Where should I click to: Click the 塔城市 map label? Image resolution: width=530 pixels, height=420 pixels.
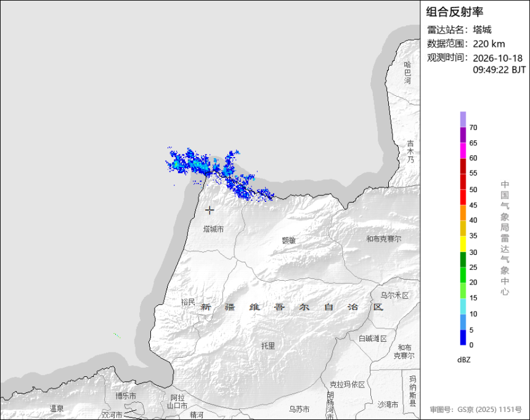pyautogui.click(x=213, y=230)
